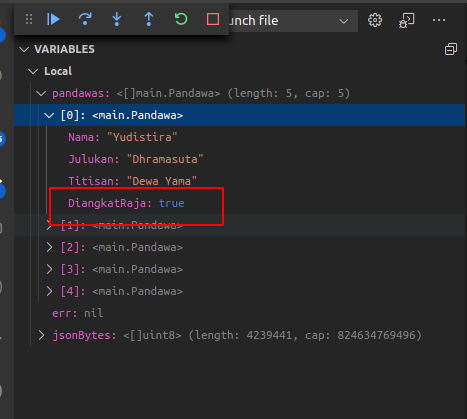Expand the [3] main.Pandawa entry
This screenshot has height=419, width=467.
(49, 269)
